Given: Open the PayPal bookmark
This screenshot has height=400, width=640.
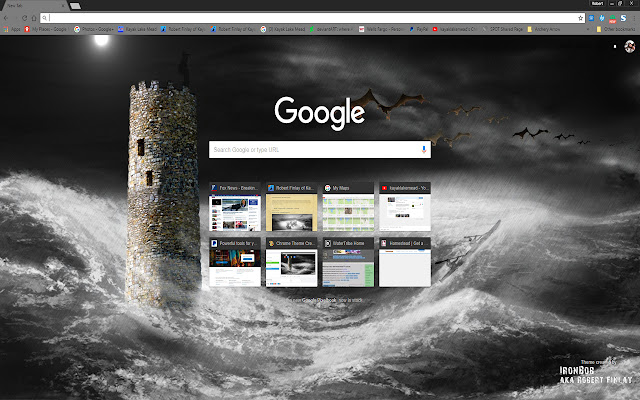Looking at the screenshot, I should 419,29.
